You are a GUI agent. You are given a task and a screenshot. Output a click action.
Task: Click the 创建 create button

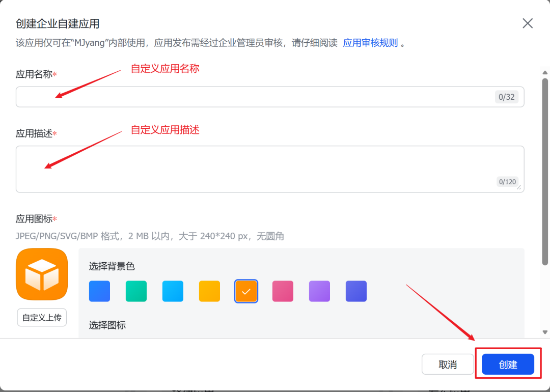coord(508,364)
